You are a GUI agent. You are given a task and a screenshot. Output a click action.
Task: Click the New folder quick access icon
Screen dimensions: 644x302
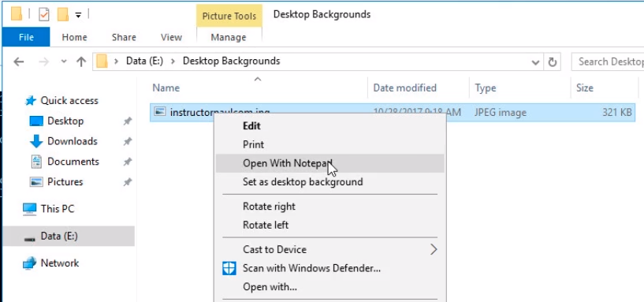coord(63,14)
